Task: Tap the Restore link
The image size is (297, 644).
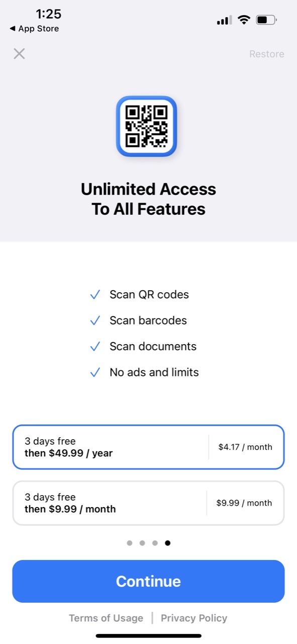Action: pos(267,54)
